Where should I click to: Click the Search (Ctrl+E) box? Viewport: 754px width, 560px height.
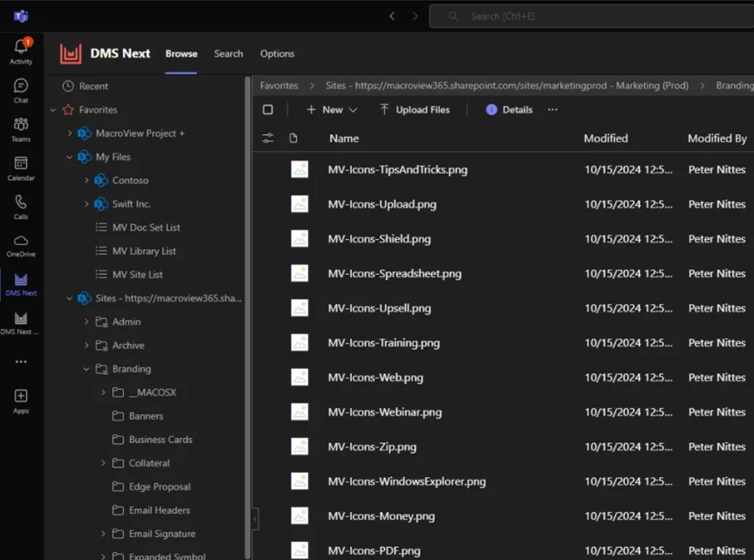tap(592, 17)
